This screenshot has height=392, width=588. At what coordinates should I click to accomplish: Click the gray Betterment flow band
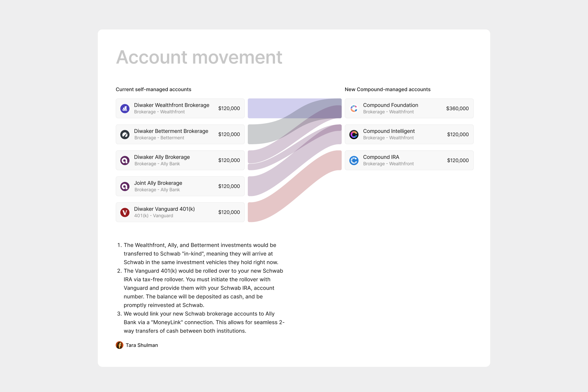pyautogui.click(x=260, y=134)
